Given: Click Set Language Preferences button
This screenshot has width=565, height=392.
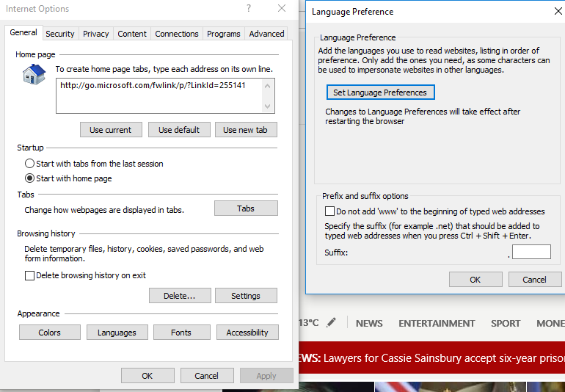Looking at the screenshot, I should tap(381, 92).
